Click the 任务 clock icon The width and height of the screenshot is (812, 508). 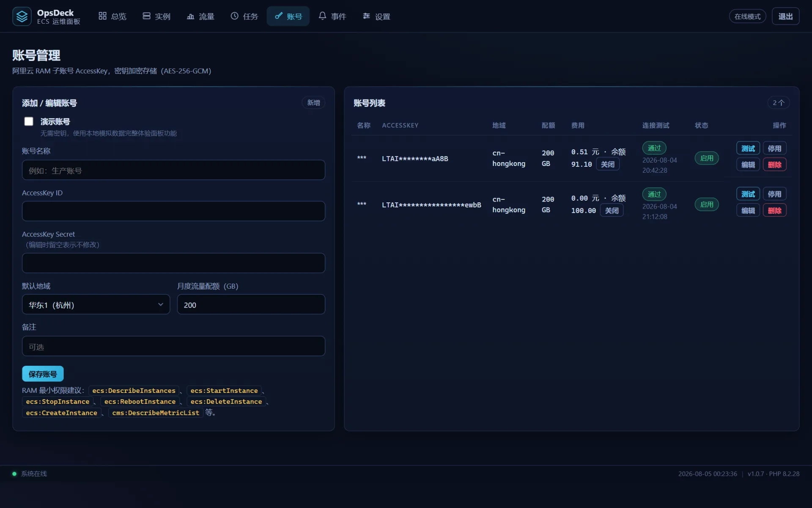click(x=234, y=16)
